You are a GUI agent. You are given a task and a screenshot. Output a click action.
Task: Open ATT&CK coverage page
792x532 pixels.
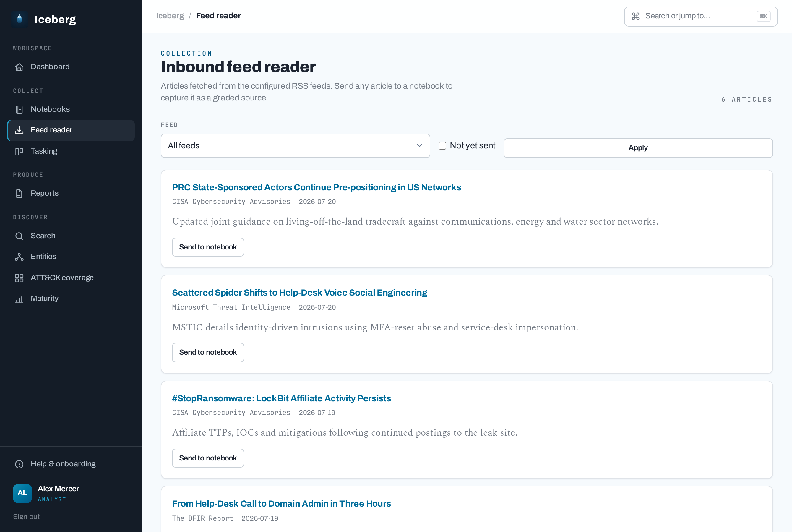pos(71,278)
